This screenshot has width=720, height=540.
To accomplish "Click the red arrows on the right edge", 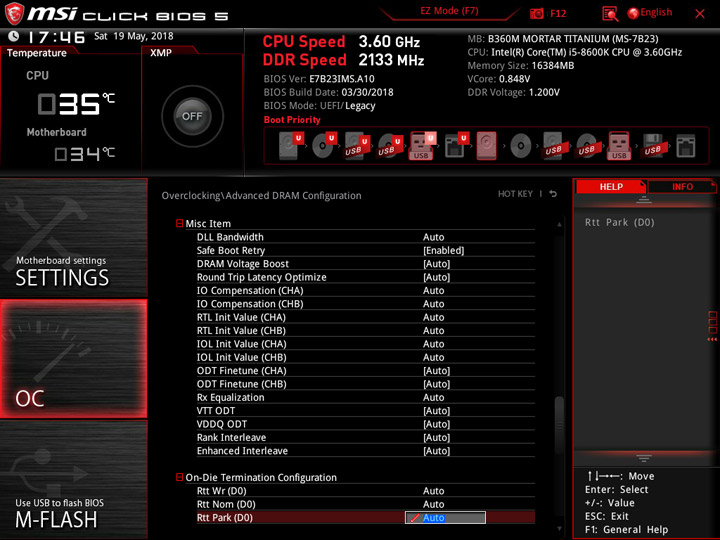I will pyautogui.click(x=712, y=339).
